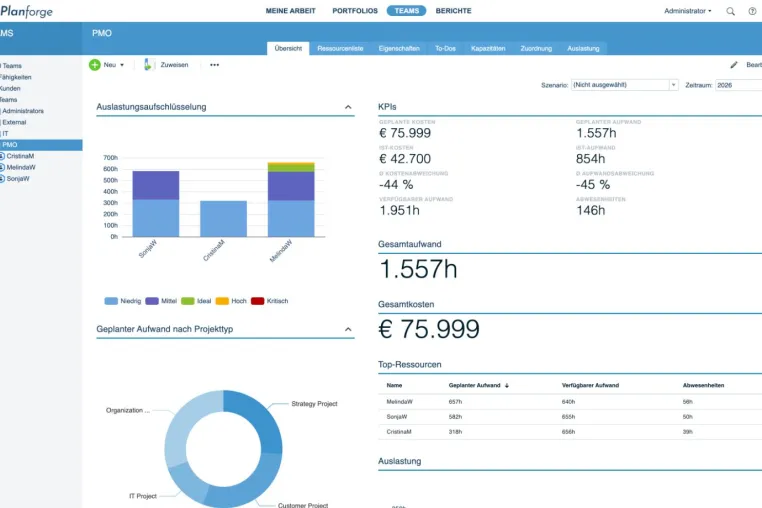762x508 pixels.
Task: Select IT team in sidebar
Action: pos(5,133)
